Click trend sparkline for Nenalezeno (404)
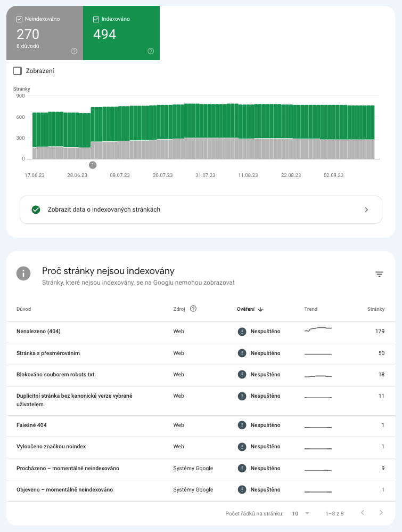The width and height of the screenshot is (402, 532). 318,329
